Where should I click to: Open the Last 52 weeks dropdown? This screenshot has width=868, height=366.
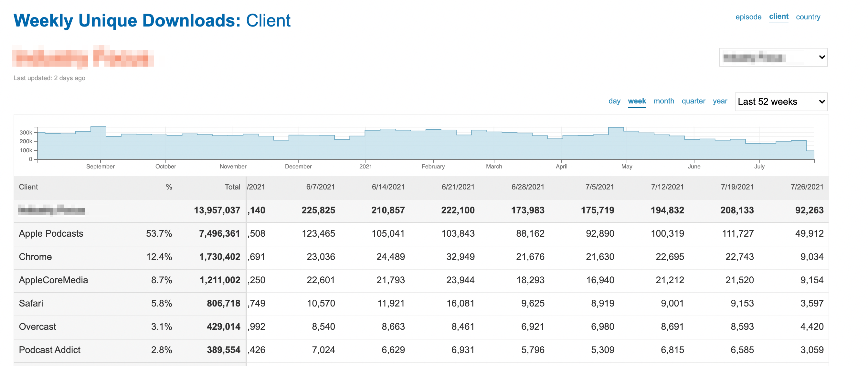pos(781,102)
